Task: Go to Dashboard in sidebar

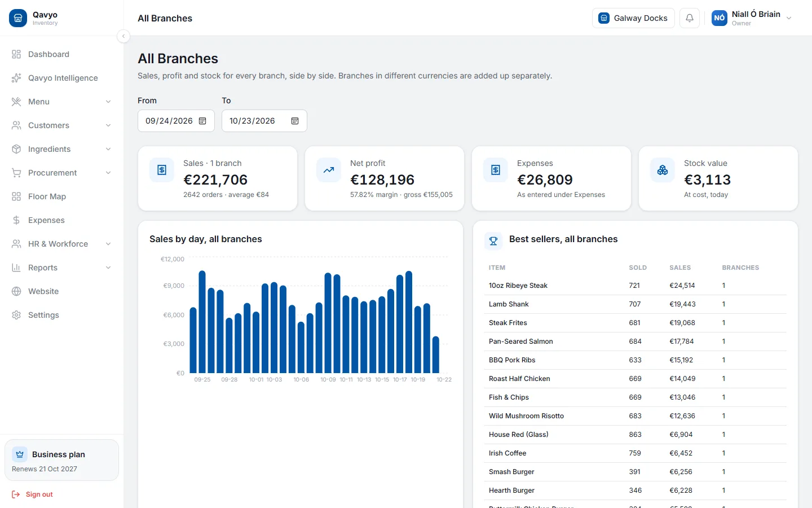Action: [61, 54]
